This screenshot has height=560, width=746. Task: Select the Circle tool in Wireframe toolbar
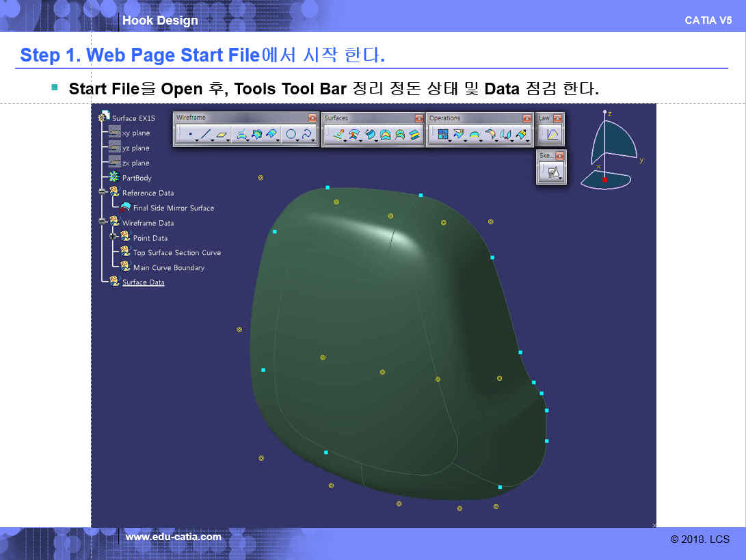[291, 135]
